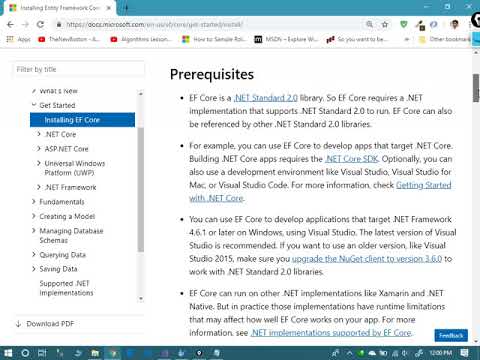Click the padlock icon in the address bar

click(x=59, y=24)
